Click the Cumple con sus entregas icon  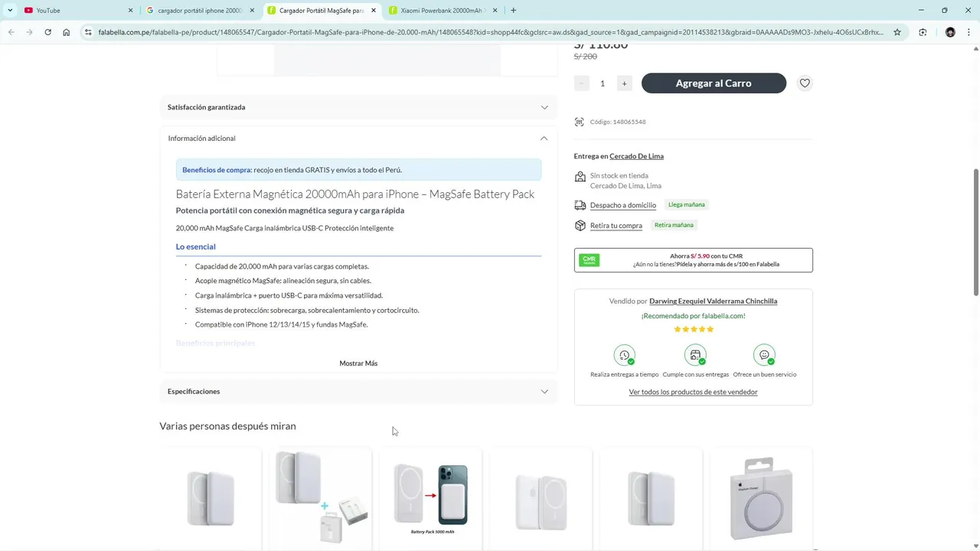(x=694, y=356)
